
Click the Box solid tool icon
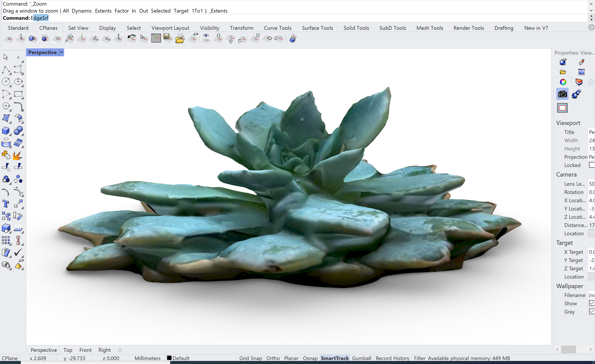pos(6,131)
